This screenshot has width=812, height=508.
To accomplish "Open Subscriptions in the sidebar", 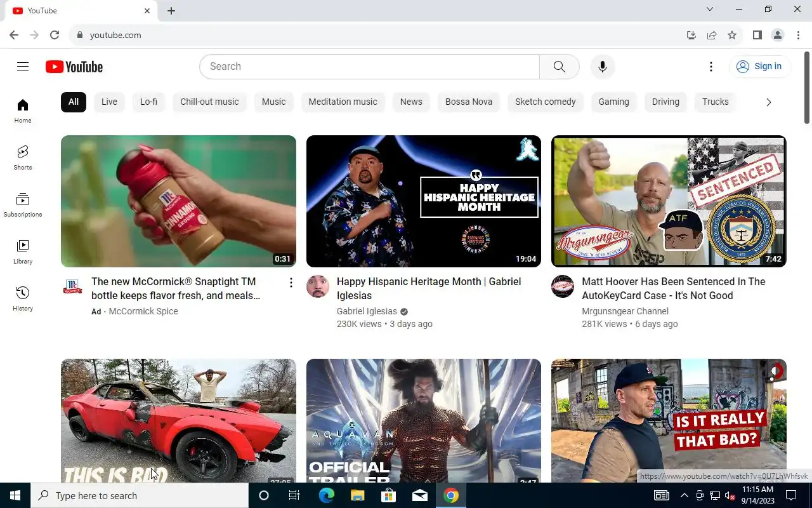I will click(23, 204).
